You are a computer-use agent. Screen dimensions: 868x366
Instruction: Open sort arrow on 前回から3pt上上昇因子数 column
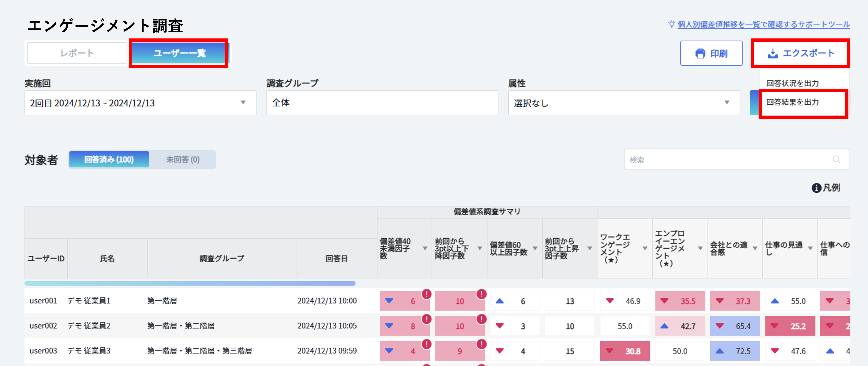tap(590, 248)
